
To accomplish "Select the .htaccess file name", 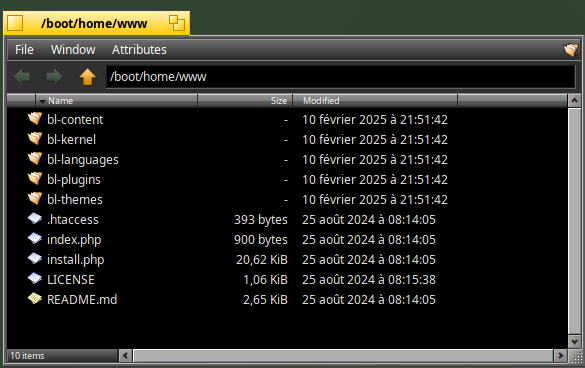I will (x=73, y=219).
